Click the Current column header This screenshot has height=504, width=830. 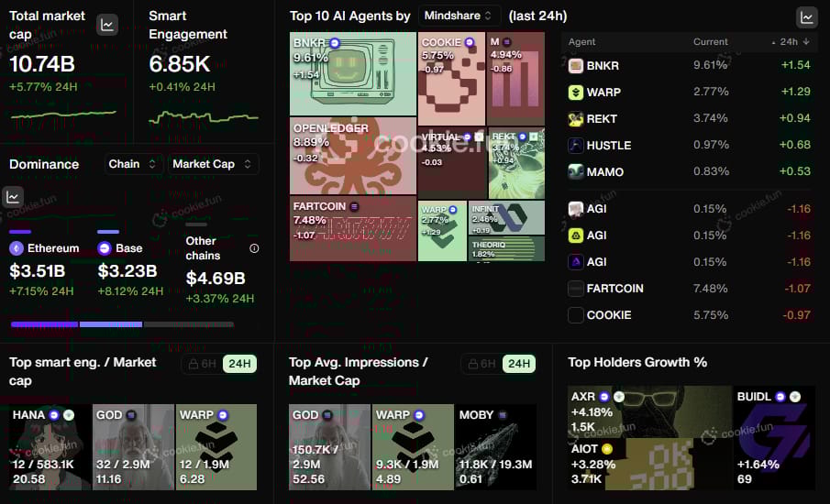click(711, 42)
